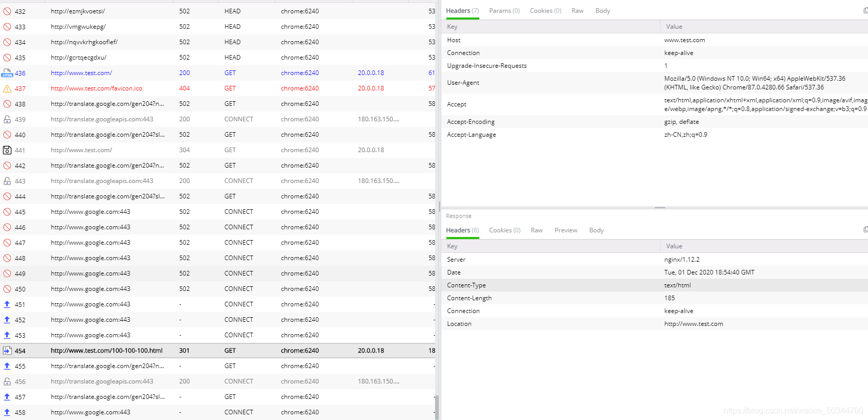Switch to the request Raw tab
This screenshot has width=868, height=420.
tap(577, 11)
